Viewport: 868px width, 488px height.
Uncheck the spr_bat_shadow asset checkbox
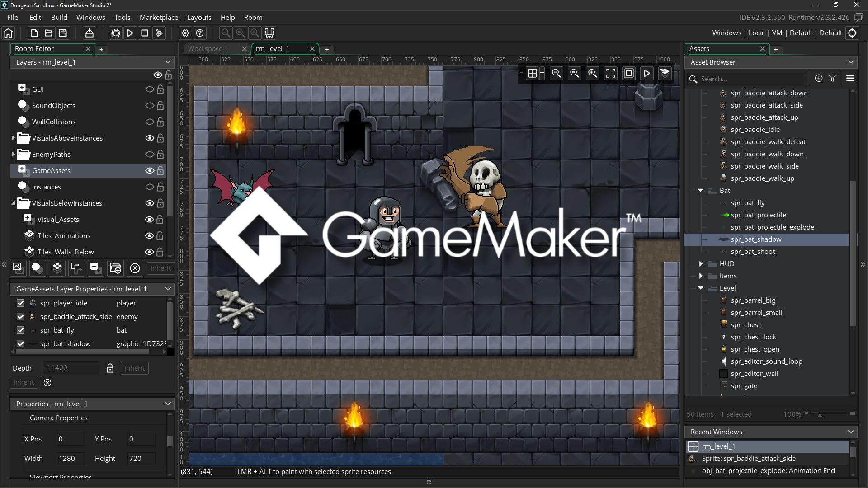point(20,344)
